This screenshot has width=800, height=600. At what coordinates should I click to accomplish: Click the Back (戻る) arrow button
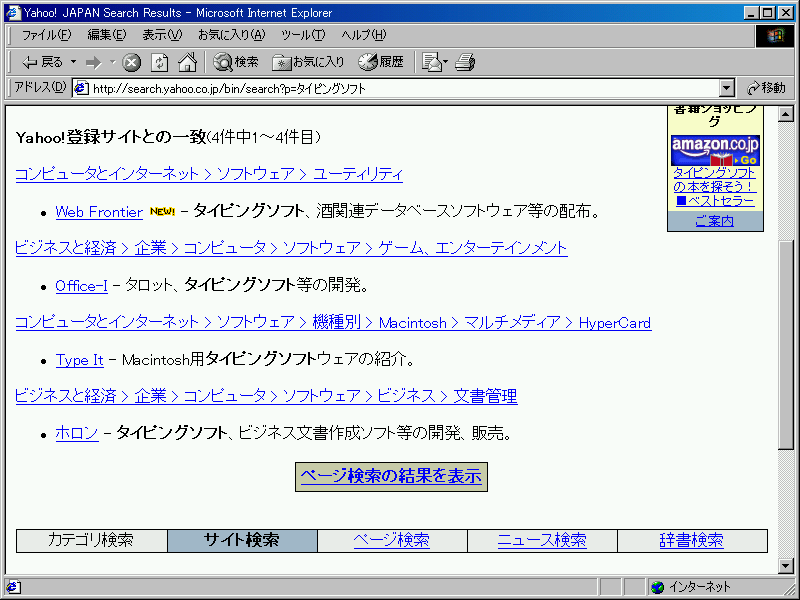(x=42, y=62)
